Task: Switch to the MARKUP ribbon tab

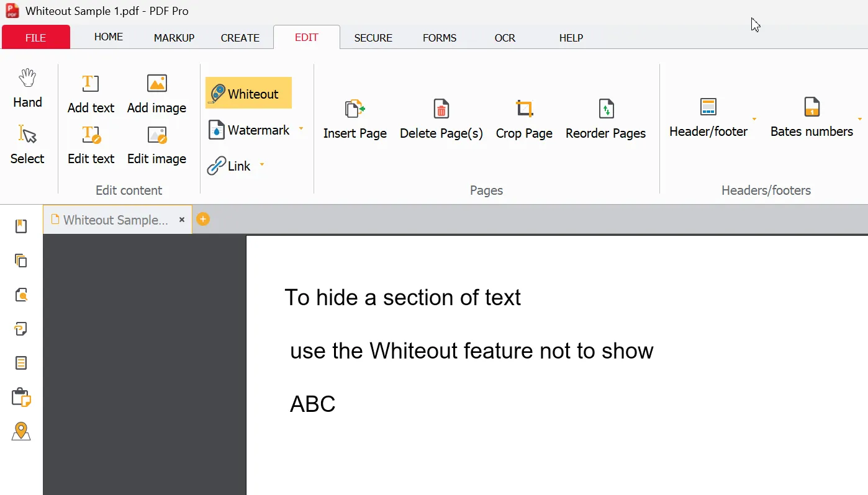Action: pyautogui.click(x=174, y=38)
